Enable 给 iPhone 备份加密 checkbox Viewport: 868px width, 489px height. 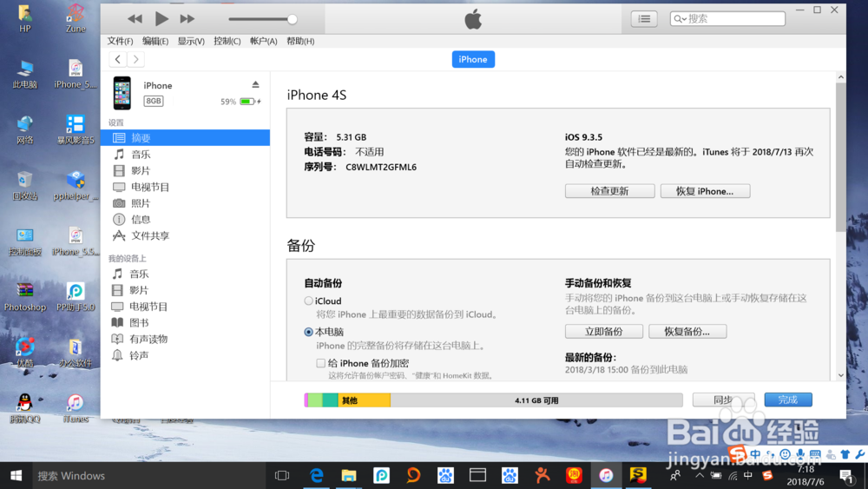click(x=320, y=363)
